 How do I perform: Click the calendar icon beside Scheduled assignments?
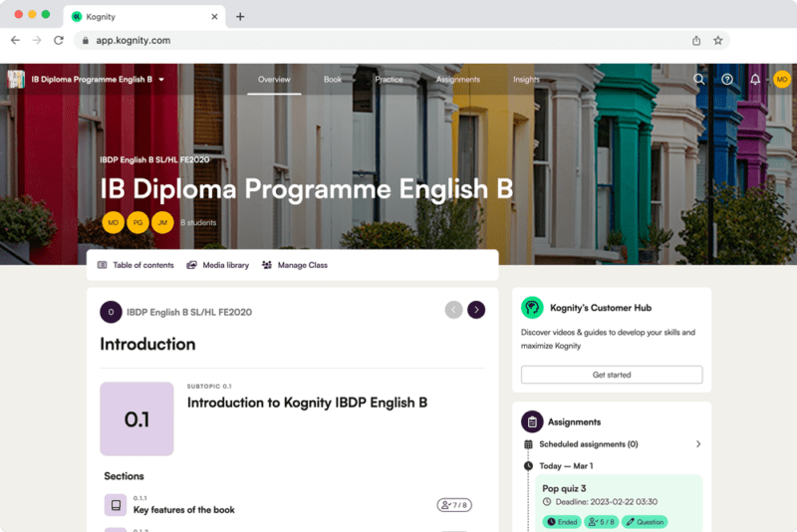click(x=528, y=444)
